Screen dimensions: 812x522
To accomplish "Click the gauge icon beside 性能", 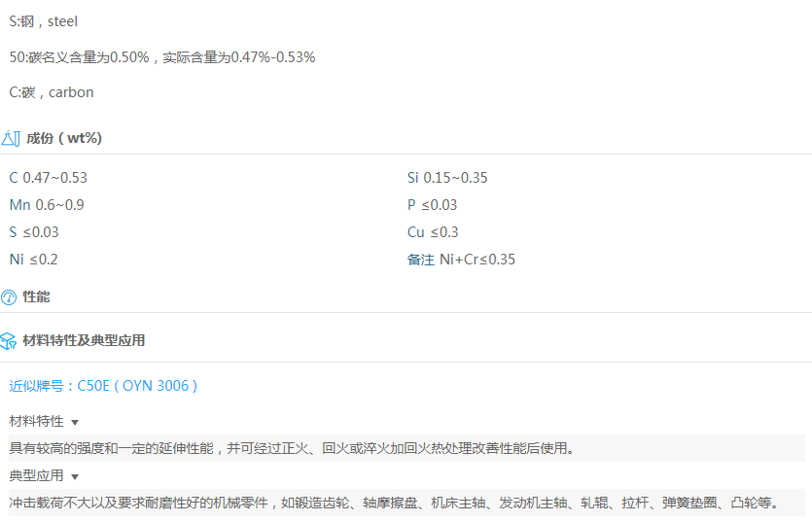I will [10, 296].
